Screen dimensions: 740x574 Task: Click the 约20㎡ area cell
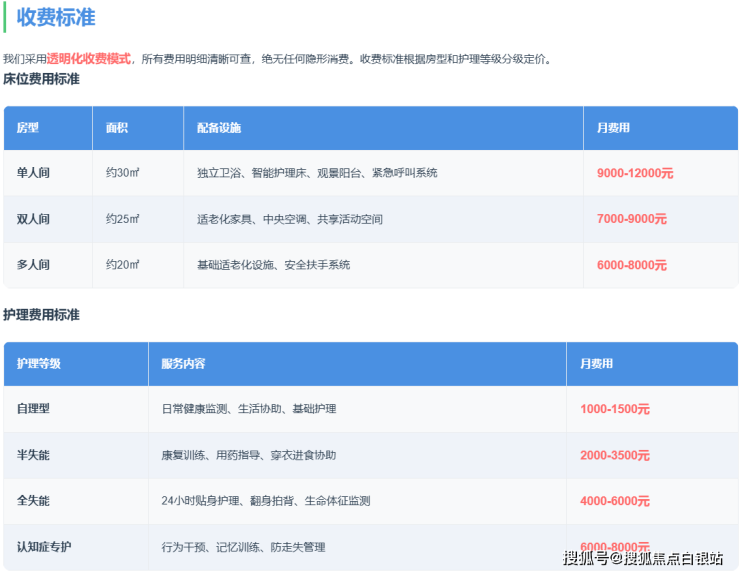coord(122,265)
